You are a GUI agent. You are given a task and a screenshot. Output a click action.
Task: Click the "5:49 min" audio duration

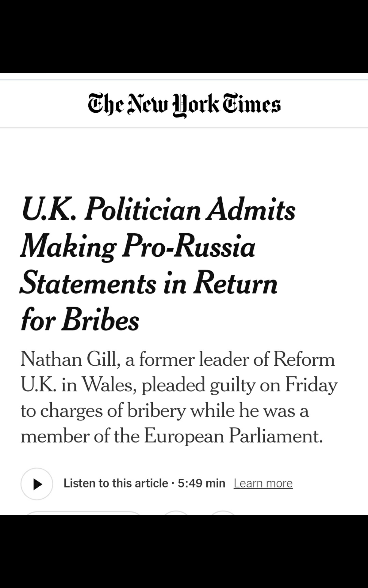pos(201,483)
